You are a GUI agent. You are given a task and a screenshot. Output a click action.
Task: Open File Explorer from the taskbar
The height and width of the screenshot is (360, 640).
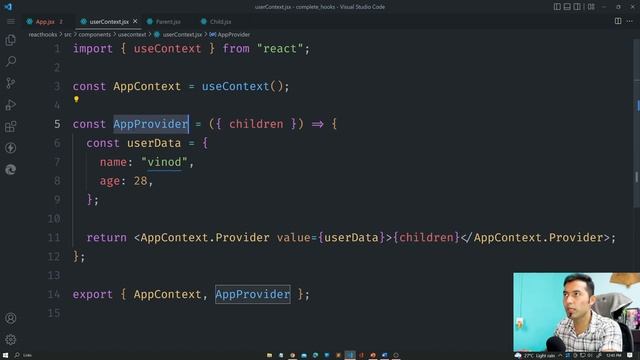(x=269, y=356)
